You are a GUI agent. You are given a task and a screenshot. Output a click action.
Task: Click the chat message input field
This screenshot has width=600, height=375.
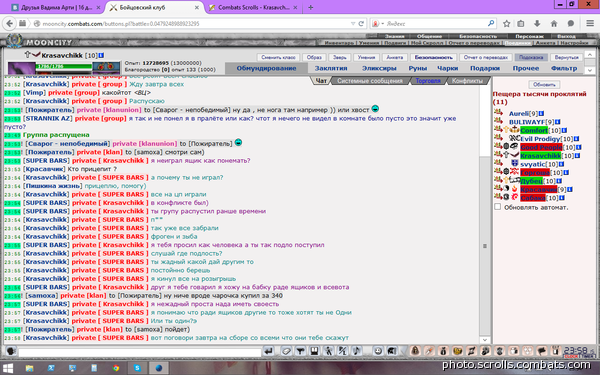pos(139,352)
